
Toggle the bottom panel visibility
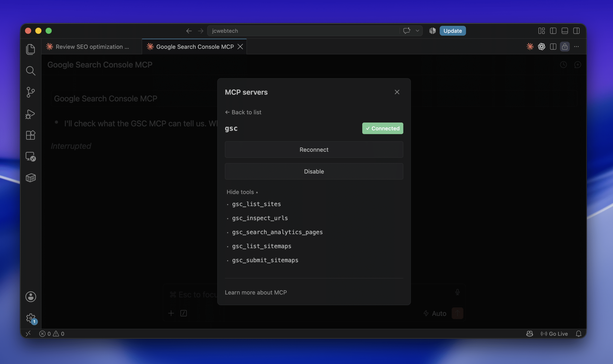pyautogui.click(x=565, y=31)
